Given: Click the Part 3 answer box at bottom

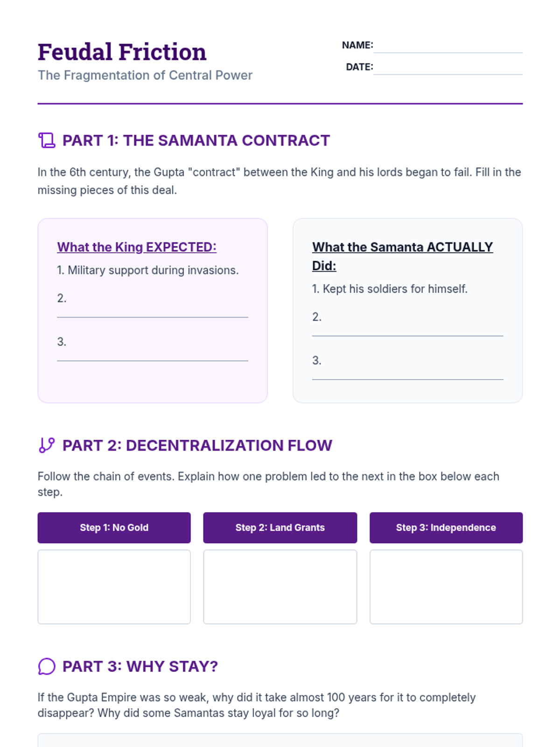Looking at the screenshot, I should pos(280,740).
